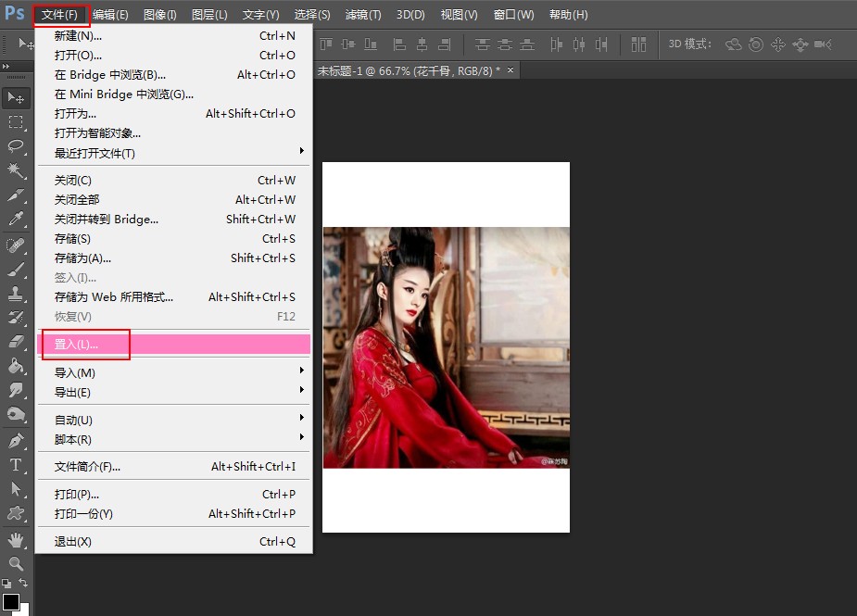Image resolution: width=857 pixels, height=616 pixels.
Task: Select the Eyedropper tool
Action: [16, 220]
